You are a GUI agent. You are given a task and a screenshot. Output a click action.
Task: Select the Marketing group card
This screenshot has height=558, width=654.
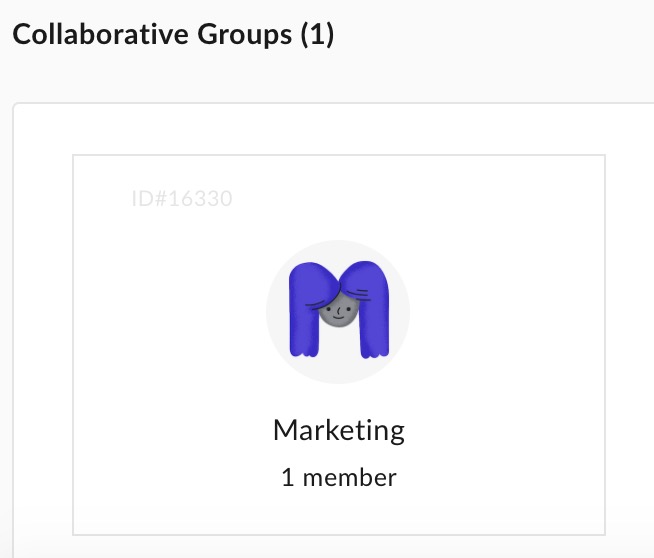tap(339, 345)
